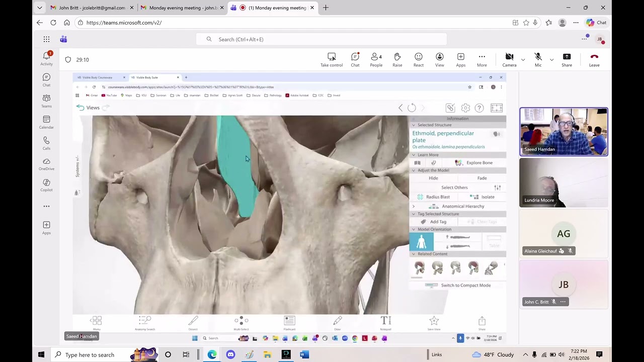The width and height of the screenshot is (644, 362).
Task: Collapse the Learn More section
Action: click(414, 155)
